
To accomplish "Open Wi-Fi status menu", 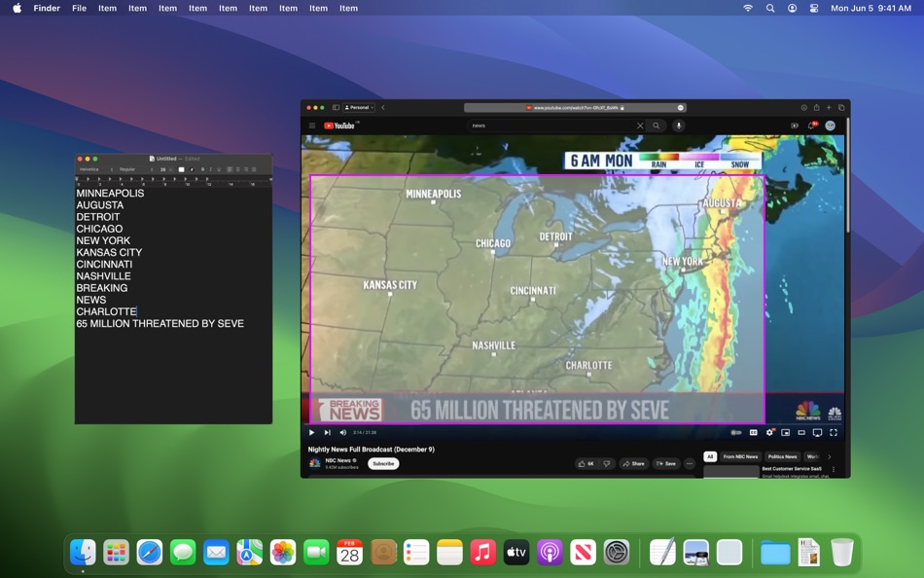I will [748, 8].
